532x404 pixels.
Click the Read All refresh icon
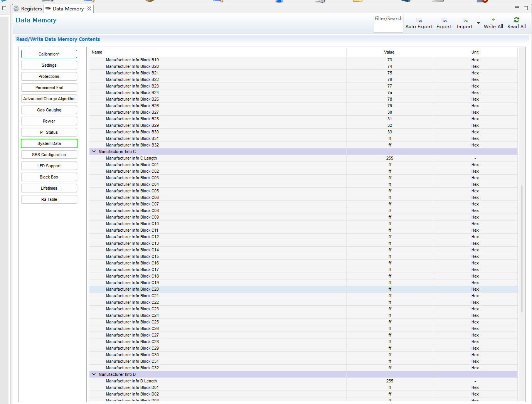coord(517,20)
